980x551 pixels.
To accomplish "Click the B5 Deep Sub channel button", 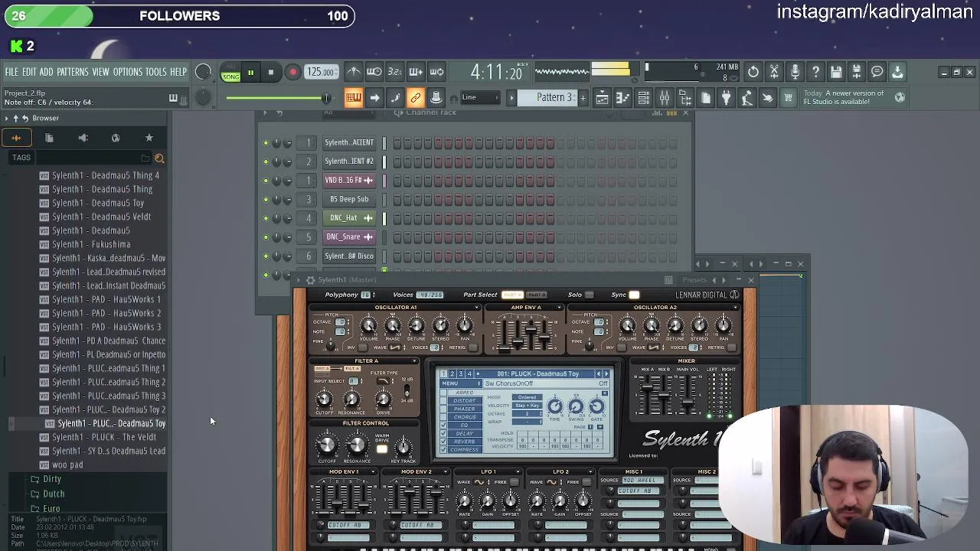I will point(348,199).
